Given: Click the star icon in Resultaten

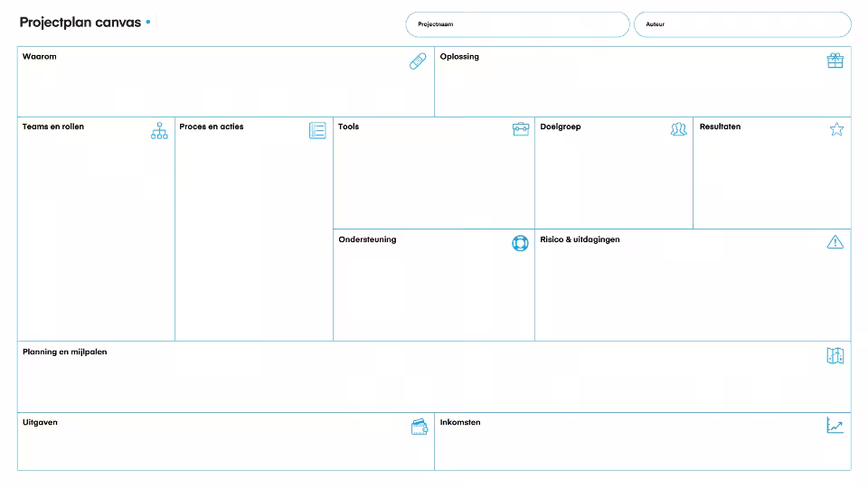Looking at the screenshot, I should click(836, 129).
